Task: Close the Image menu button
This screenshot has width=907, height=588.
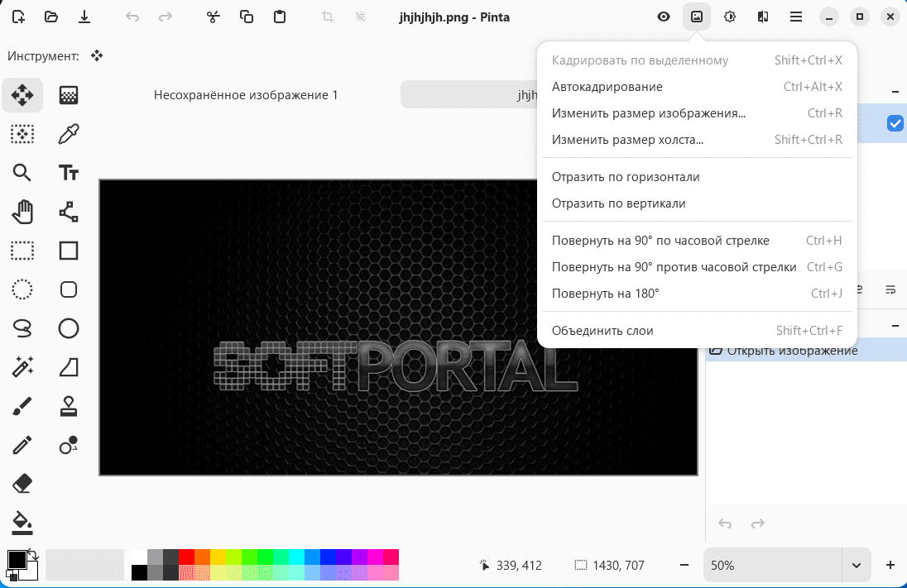Action: click(x=697, y=17)
